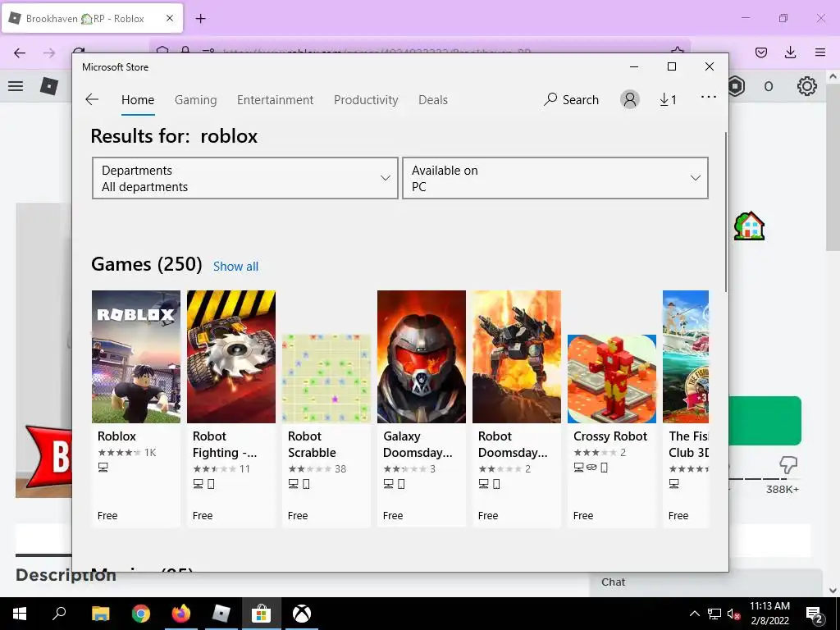Click the Search button in Store
840x630 pixels.
[571, 99]
